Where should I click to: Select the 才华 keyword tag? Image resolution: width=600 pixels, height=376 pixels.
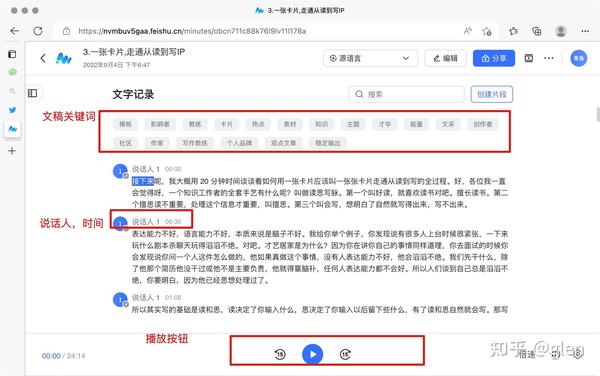[x=385, y=124]
